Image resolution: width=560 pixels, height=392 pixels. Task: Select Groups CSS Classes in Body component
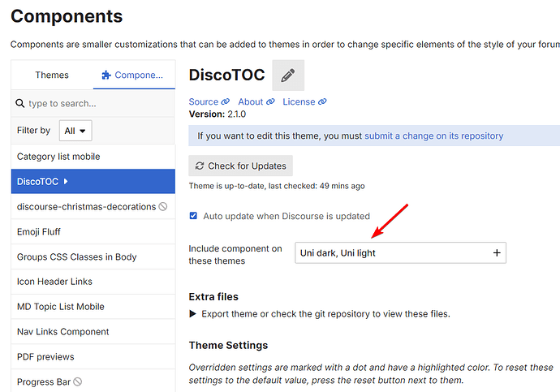pos(93,256)
